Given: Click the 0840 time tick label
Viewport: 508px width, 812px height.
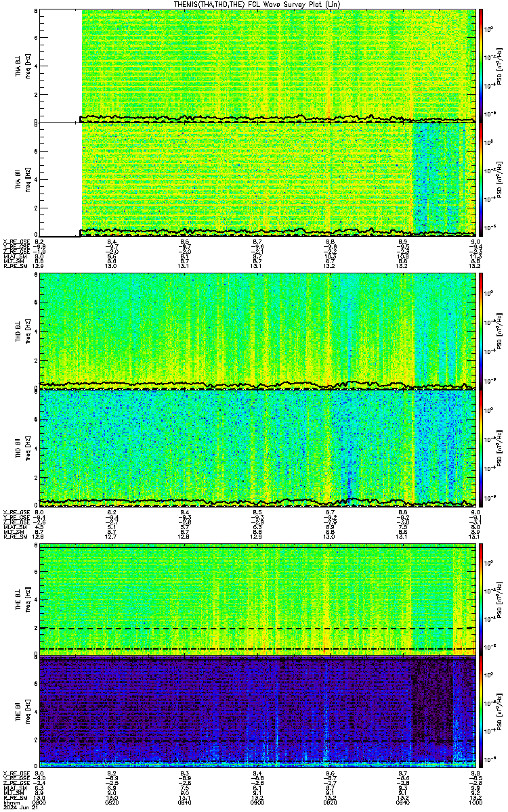Looking at the screenshot, I should click(186, 803).
